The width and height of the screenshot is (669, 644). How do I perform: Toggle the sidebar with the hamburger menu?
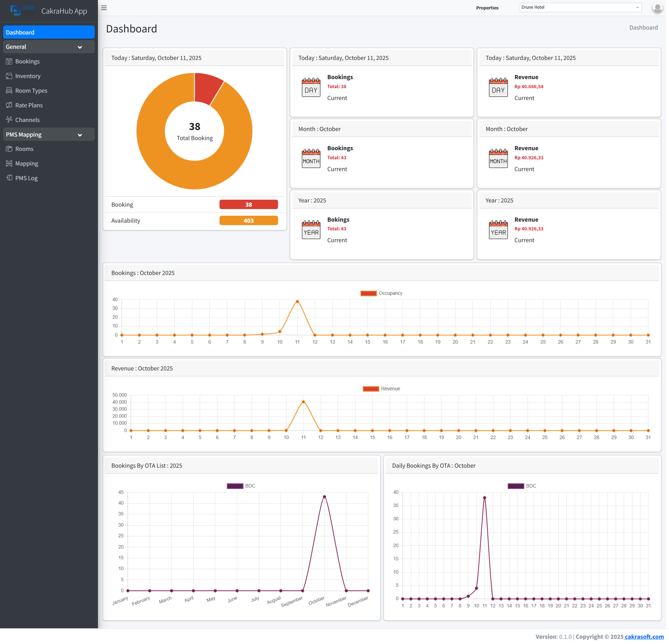[103, 8]
